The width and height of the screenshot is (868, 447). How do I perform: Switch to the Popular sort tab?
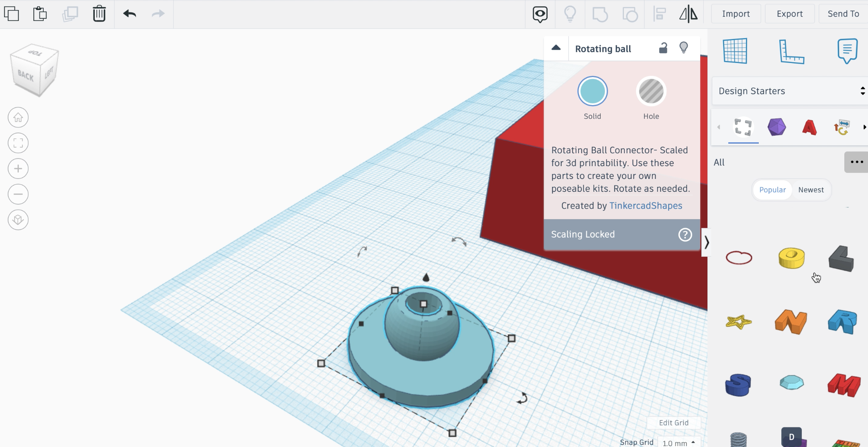coord(772,190)
